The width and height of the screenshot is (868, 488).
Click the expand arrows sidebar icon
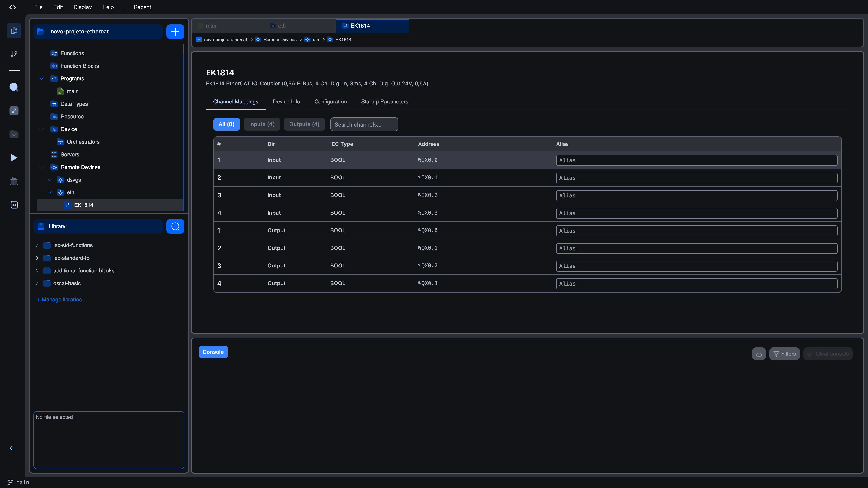click(x=14, y=111)
